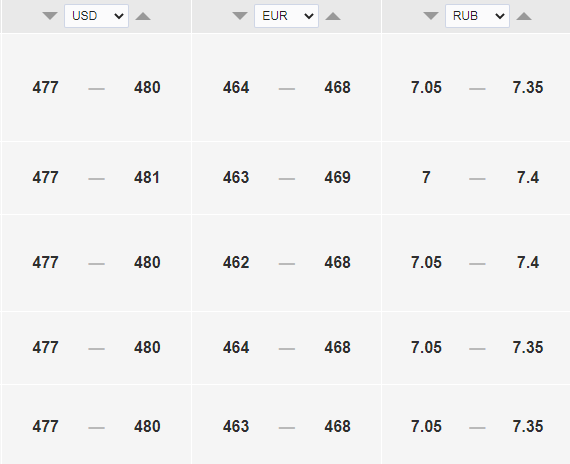Open the USD currency dropdown
The height and width of the screenshot is (464, 570).
(96, 16)
